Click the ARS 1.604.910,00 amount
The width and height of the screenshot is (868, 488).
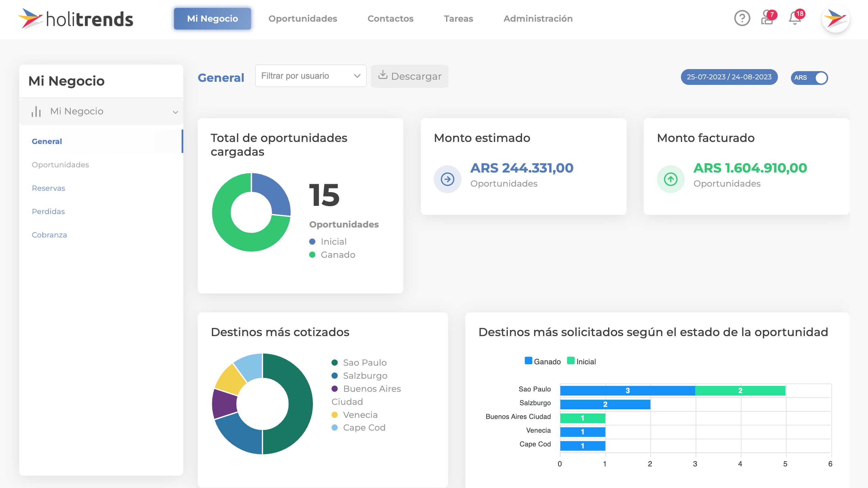[750, 168]
